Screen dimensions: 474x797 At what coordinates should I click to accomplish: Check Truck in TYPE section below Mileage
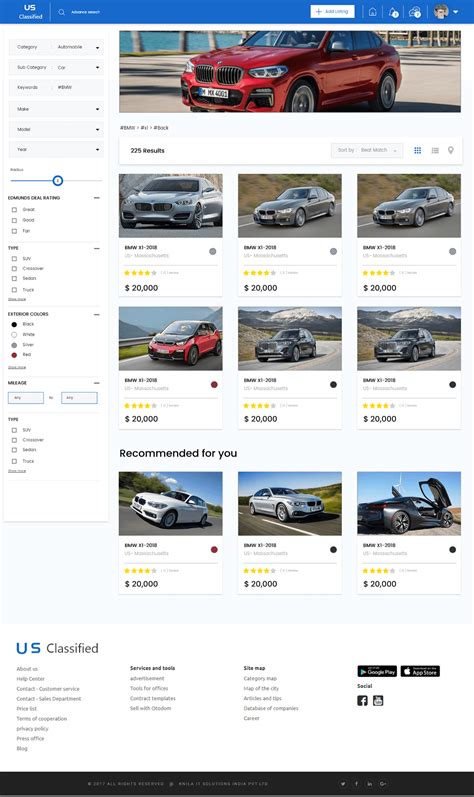[14, 461]
